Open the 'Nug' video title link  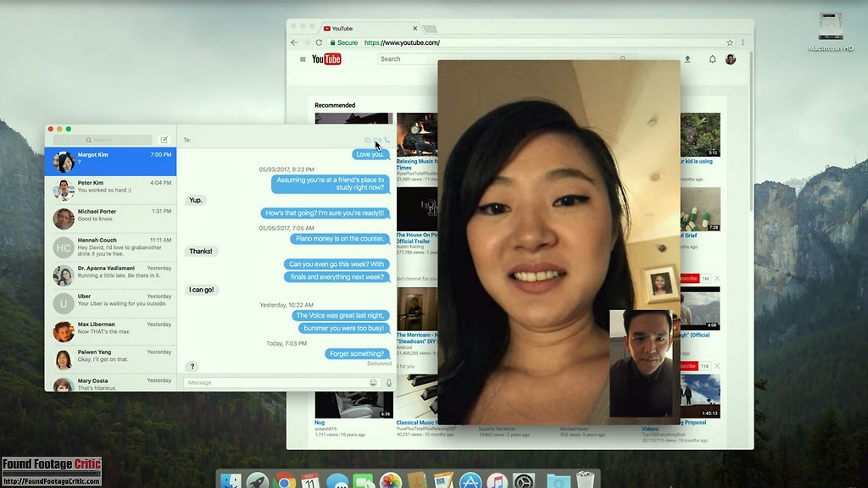point(320,422)
